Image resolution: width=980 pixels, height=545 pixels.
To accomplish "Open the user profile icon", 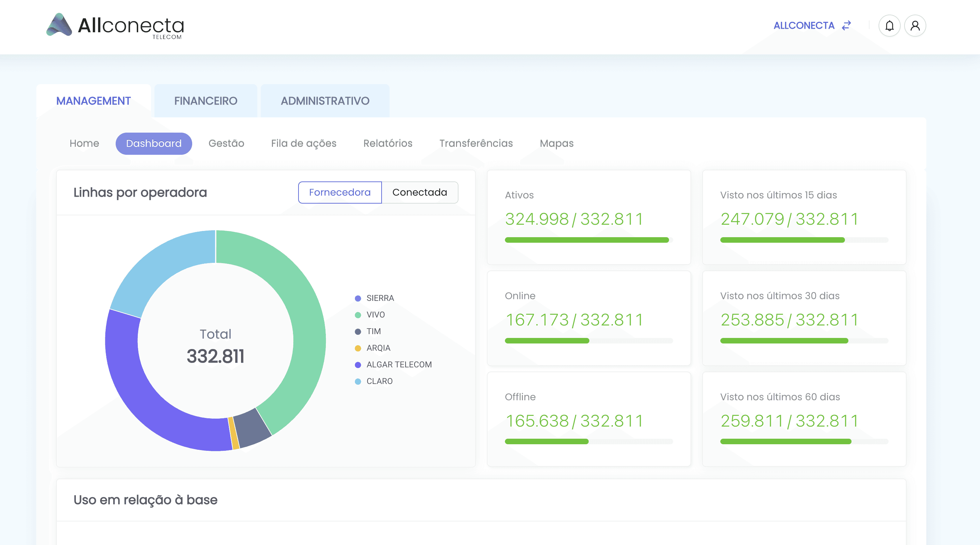I will tap(915, 26).
